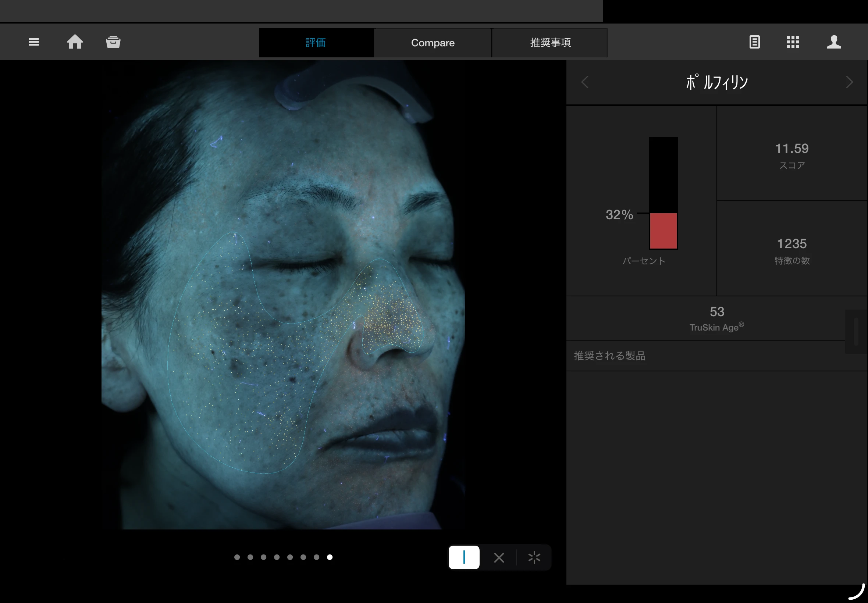The width and height of the screenshot is (868, 603).
Task: Switch to the 評価 tab
Action: click(x=316, y=43)
